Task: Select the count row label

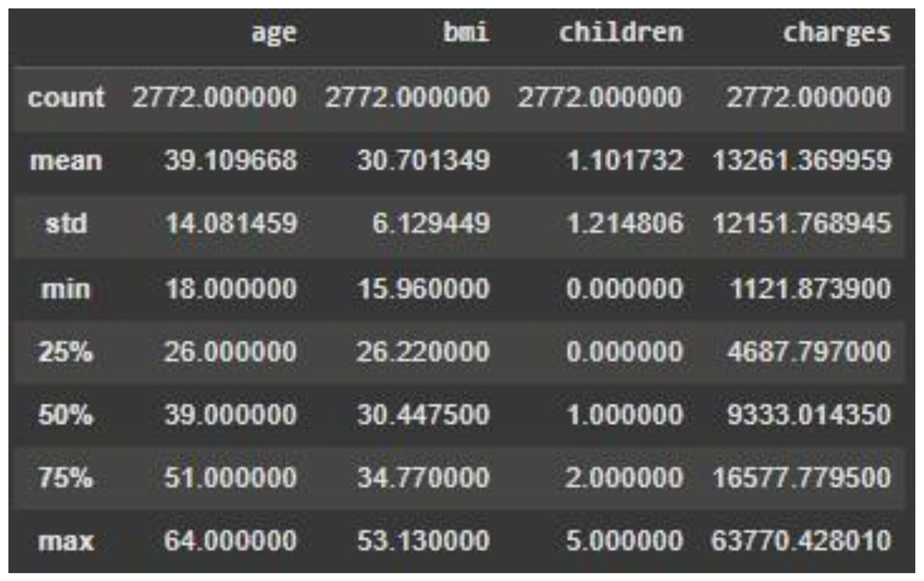Action: pos(66,98)
